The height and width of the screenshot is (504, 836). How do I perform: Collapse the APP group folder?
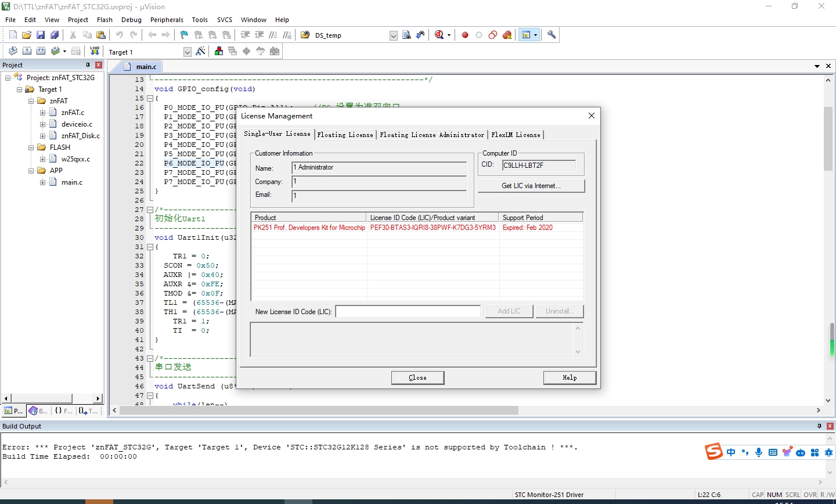(x=31, y=171)
